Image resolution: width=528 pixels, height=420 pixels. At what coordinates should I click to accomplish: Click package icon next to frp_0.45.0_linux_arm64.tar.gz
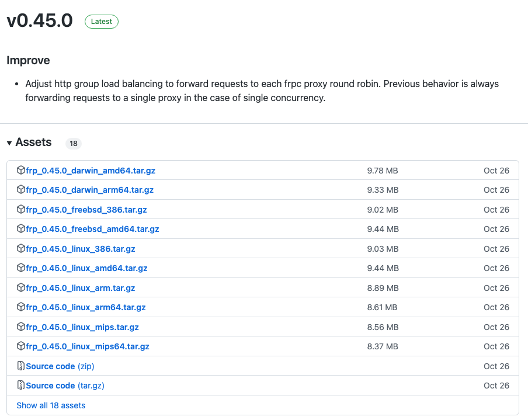(21, 307)
